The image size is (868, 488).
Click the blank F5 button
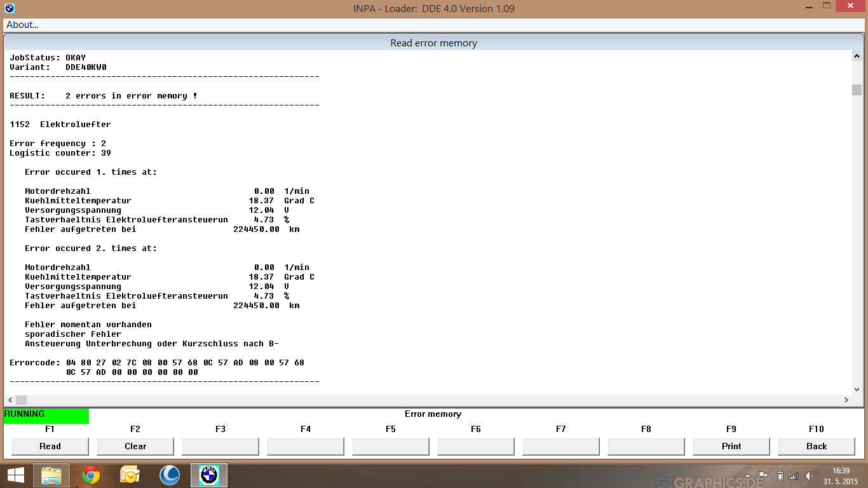tap(391, 446)
